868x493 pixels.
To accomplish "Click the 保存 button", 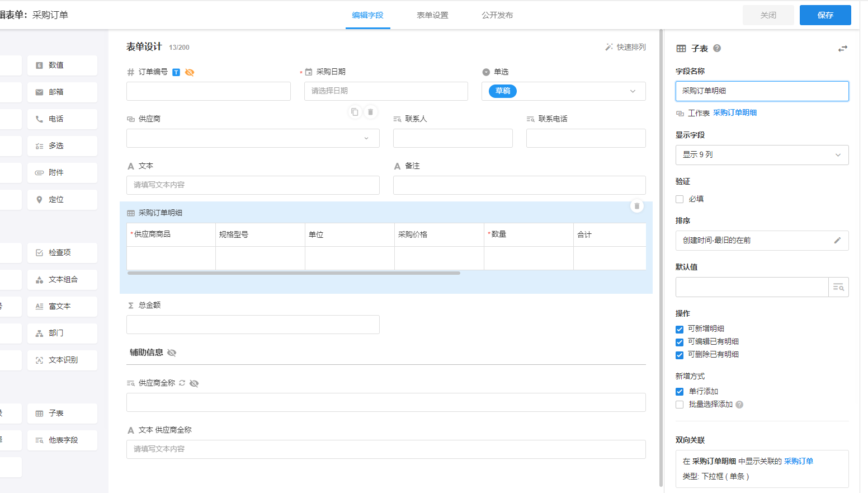I will [825, 15].
